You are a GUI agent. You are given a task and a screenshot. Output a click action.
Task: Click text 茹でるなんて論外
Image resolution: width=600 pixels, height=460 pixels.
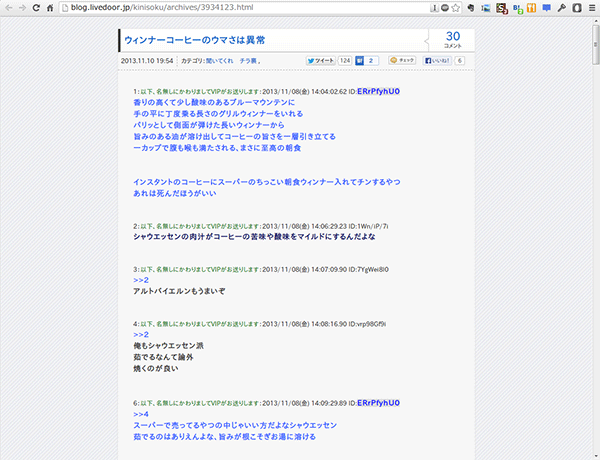click(x=163, y=357)
